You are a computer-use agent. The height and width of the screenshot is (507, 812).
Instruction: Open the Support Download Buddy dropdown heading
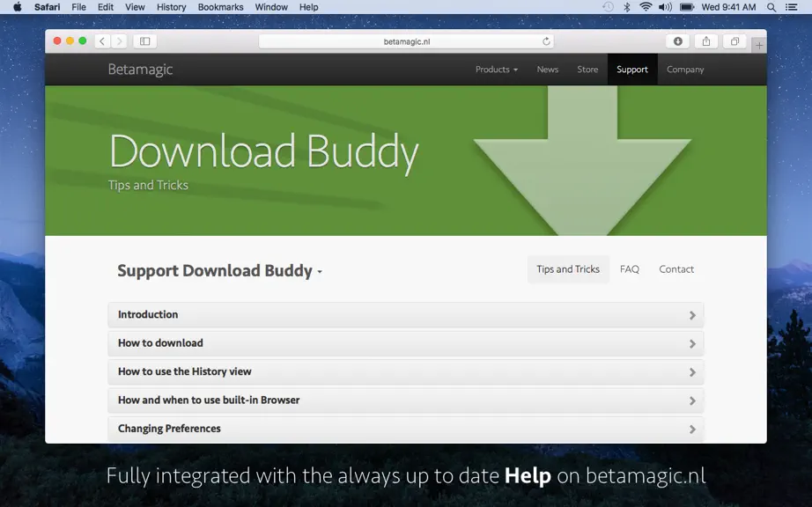click(219, 270)
